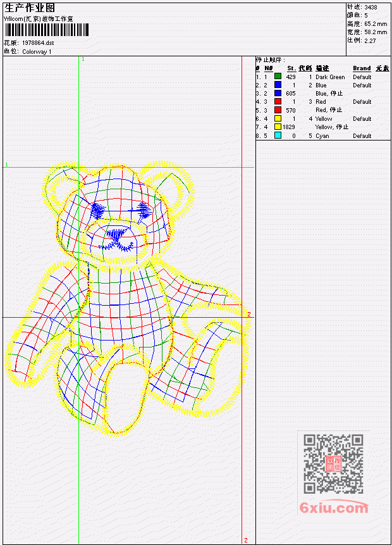Click the file name 1978864.dst
This screenshot has width=392, height=545.
pos(38,43)
